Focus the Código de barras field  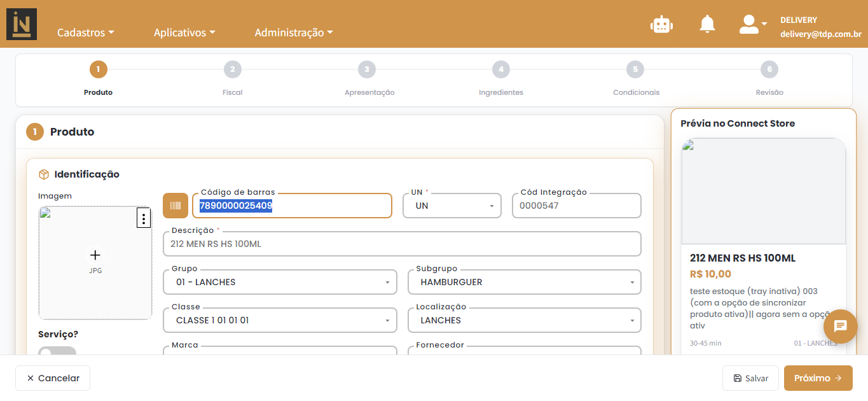[x=292, y=206]
